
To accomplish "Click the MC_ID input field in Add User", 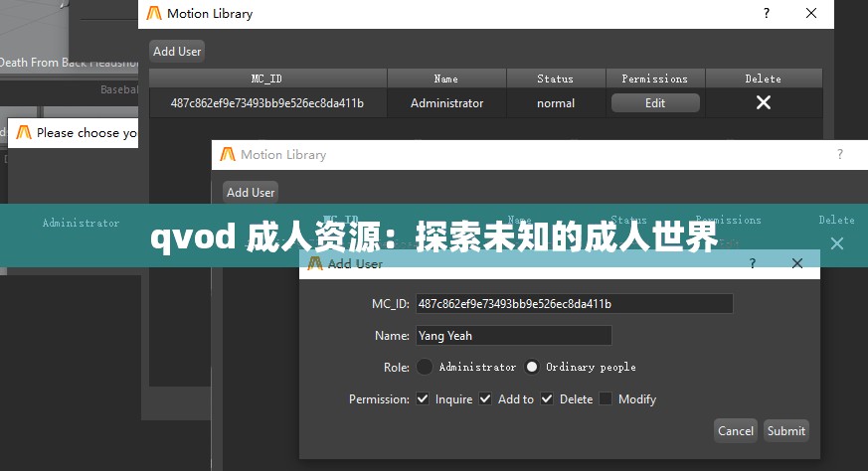I will 573,304.
